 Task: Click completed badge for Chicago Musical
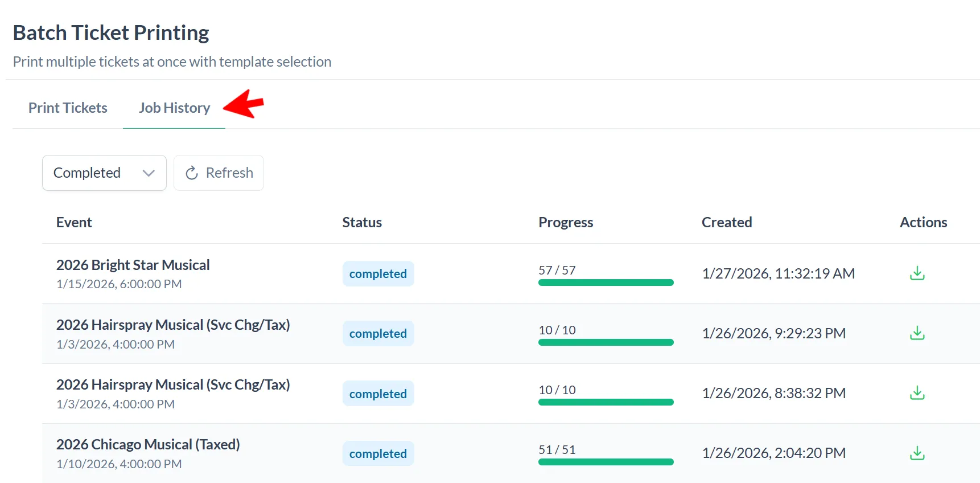tap(378, 453)
